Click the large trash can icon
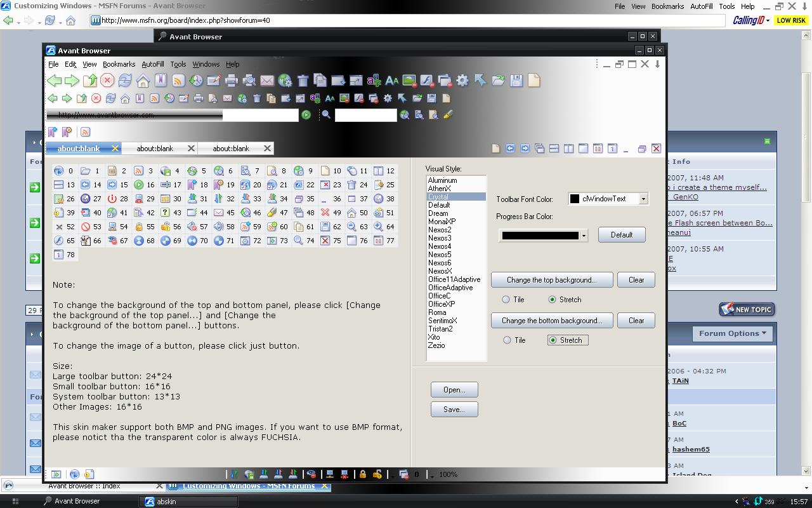The width and height of the screenshot is (812, 508). 303,81
